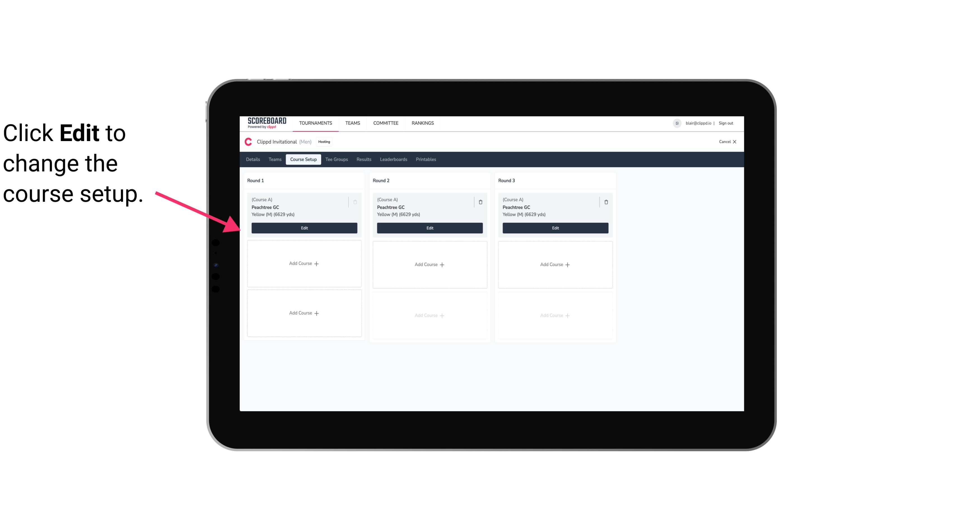Click delete icon for Round 1 course
980x527 pixels.
(x=355, y=202)
